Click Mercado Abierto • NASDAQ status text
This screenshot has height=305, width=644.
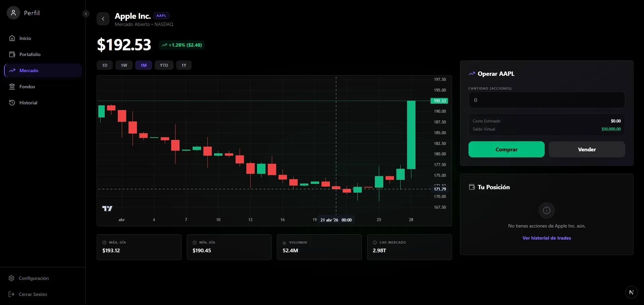tap(144, 24)
